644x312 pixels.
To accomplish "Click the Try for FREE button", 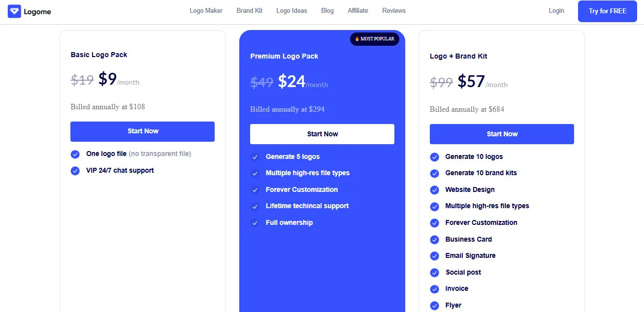I will click(x=607, y=11).
